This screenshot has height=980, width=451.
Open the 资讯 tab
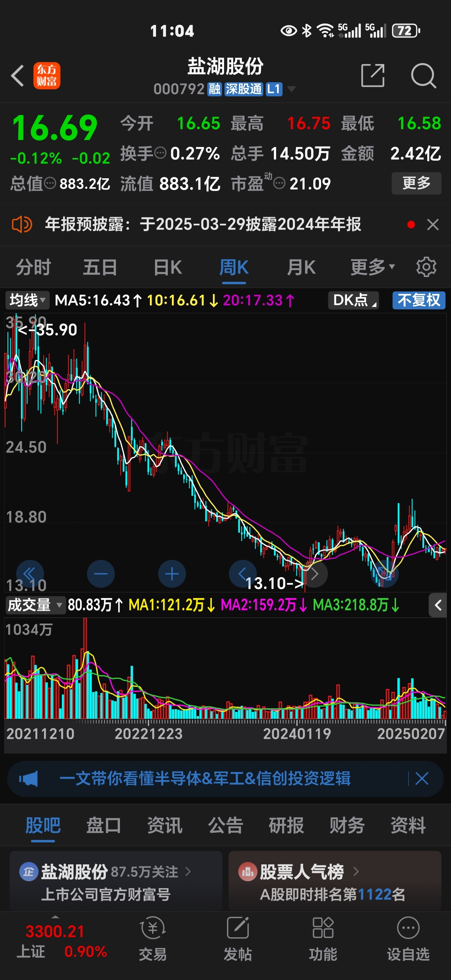click(165, 825)
